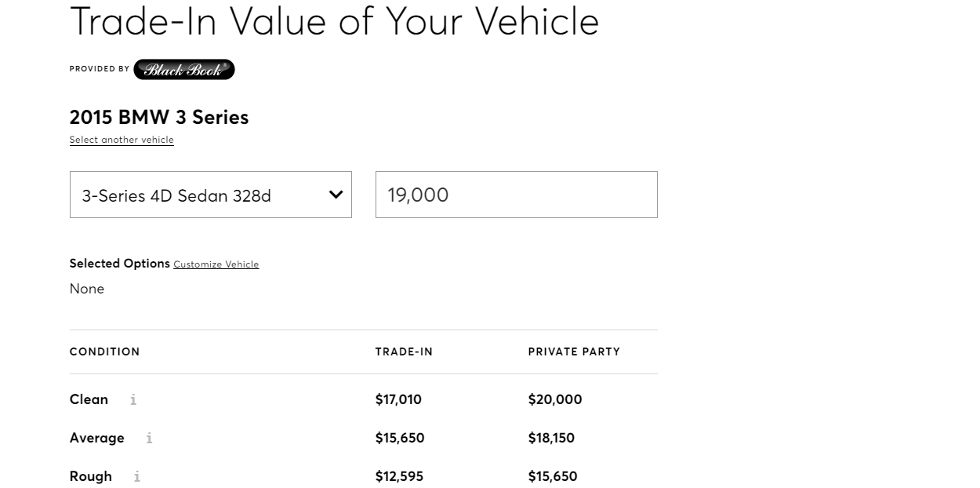Click the PRIVATE PARTY column header
Image resolution: width=980 pixels, height=488 pixels.
pos(574,351)
